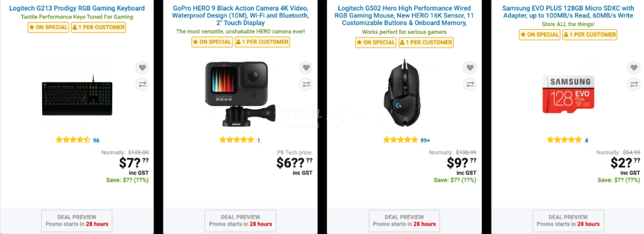
Task: Click Deal Preview button under G502 mouse
Action: pos(404,220)
